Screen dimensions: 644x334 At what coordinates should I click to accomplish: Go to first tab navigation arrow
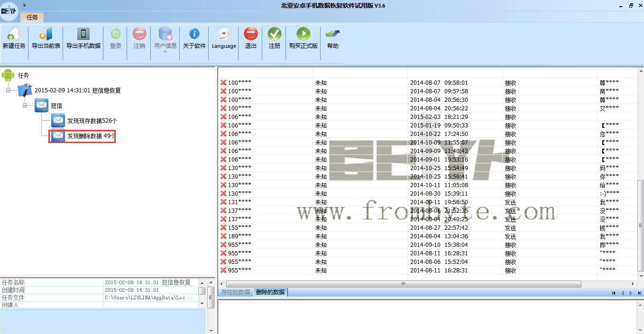[614, 293]
